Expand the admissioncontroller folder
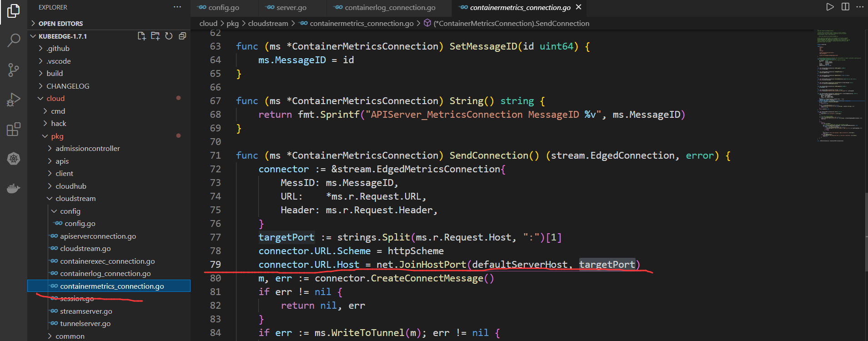The height and width of the screenshot is (341, 868). pos(109,149)
